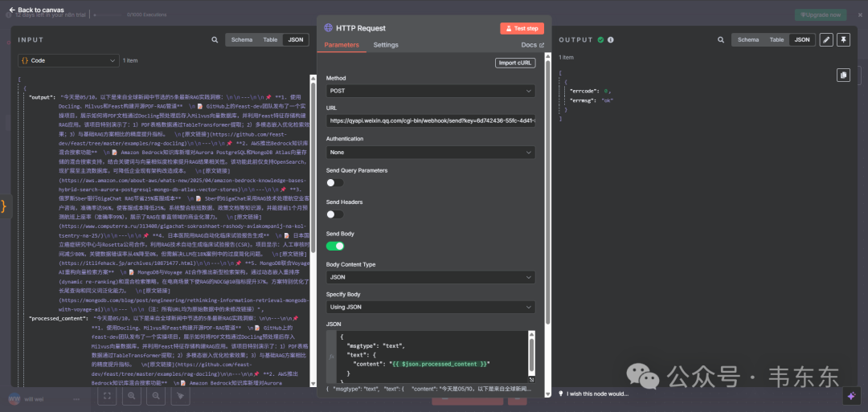This screenshot has width=868, height=412.
Task: Open the Parameters tab
Action: (342, 45)
